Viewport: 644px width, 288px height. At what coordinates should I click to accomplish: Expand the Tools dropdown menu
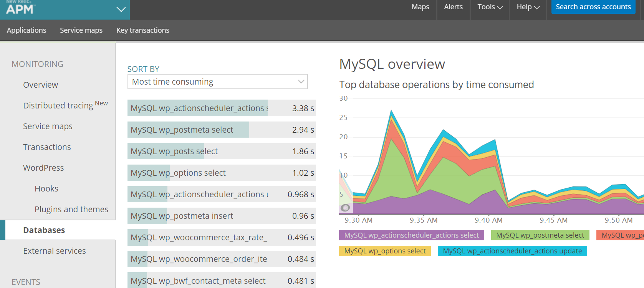[x=490, y=7]
